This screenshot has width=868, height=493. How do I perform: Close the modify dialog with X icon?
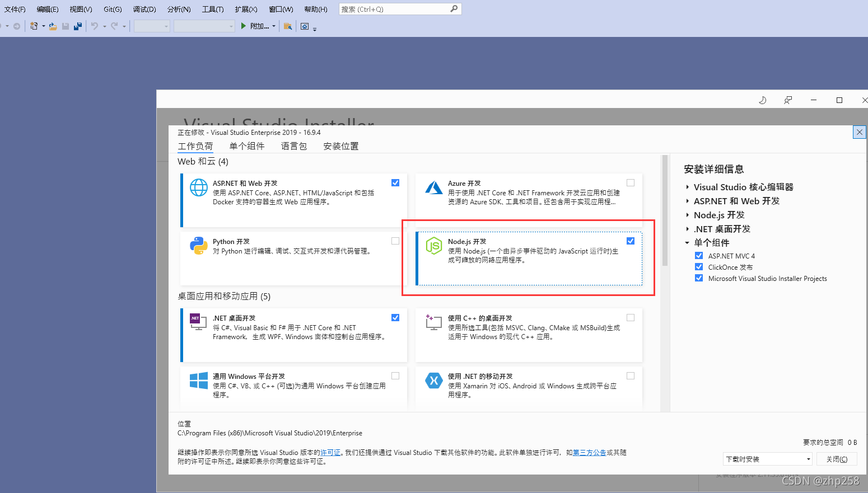pos(860,132)
